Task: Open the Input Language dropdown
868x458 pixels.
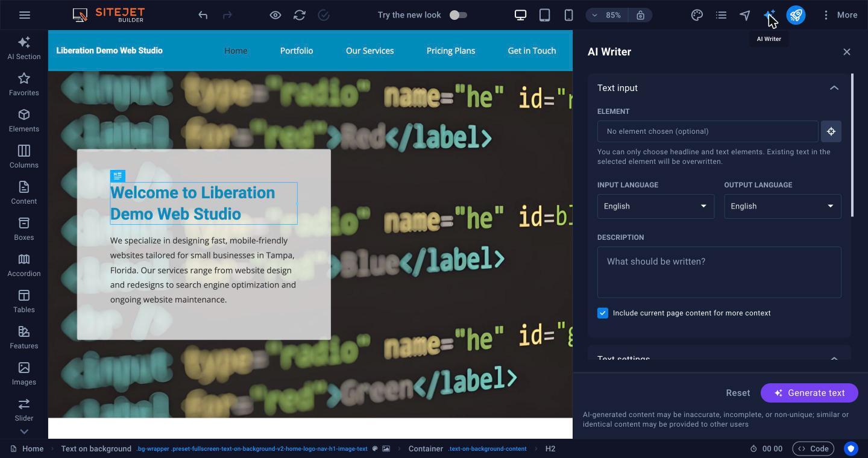Action: 656,206
